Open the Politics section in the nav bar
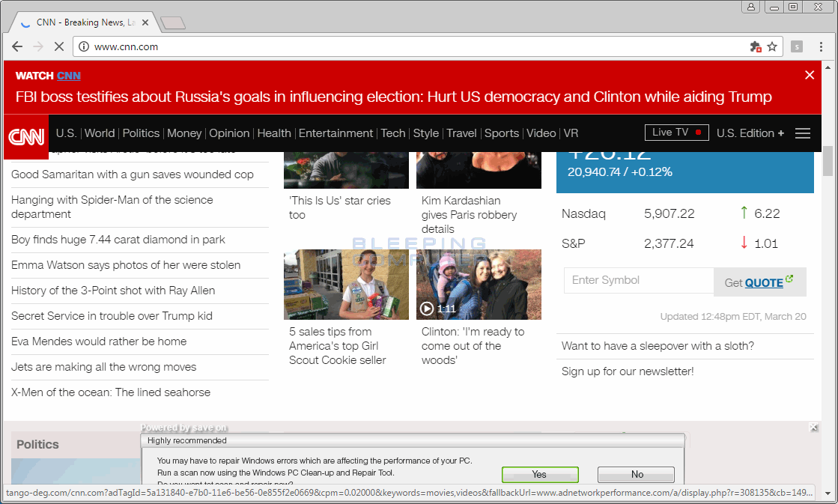The height and width of the screenshot is (504, 838). (x=141, y=133)
